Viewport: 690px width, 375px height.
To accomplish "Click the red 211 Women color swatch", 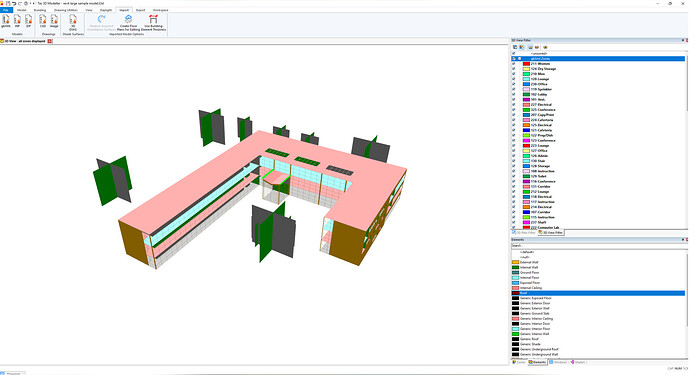I will click(x=526, y=64).
